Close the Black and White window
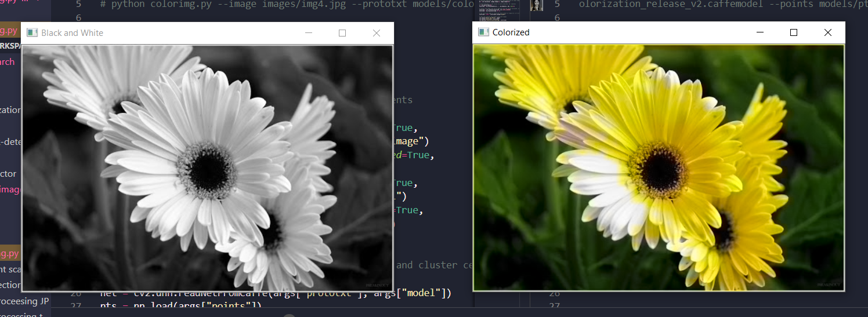Image resolution: width=868 pixels, height=317 pixels. tap(377, 33)
